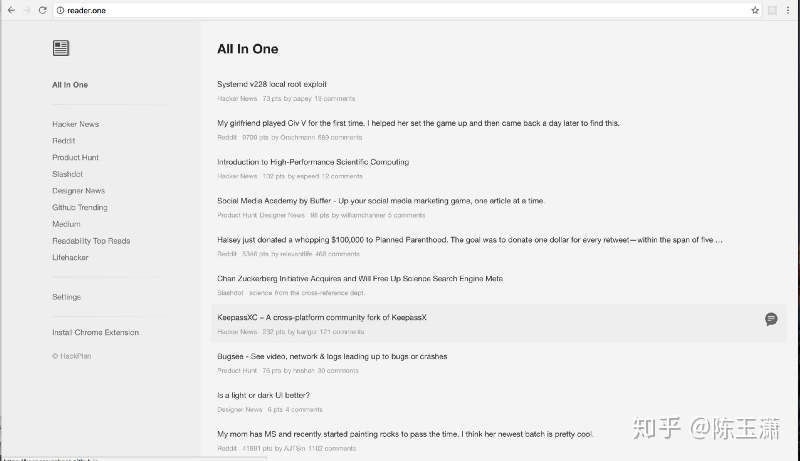Viewport: 800px width, 461px height.
Task: Select the Hacker News source in sidebar
Action: point(75,124)
